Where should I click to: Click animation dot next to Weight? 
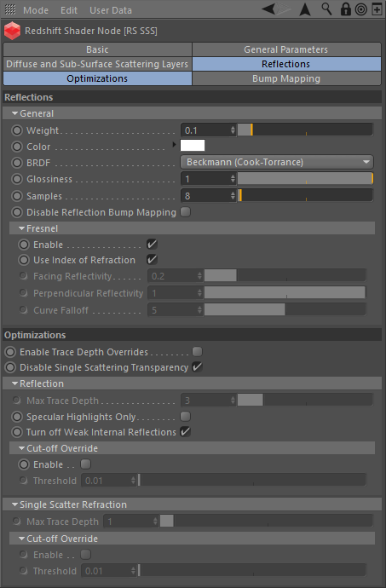tap(17, 130)
